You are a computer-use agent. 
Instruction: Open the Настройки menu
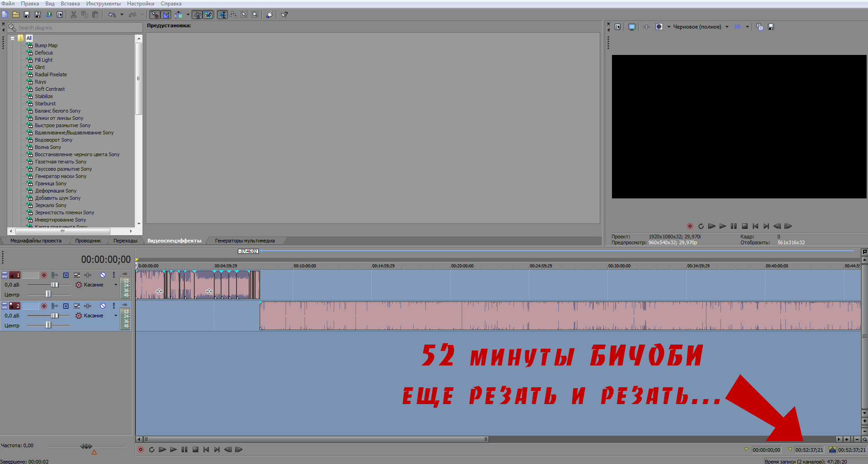[141, 4]
